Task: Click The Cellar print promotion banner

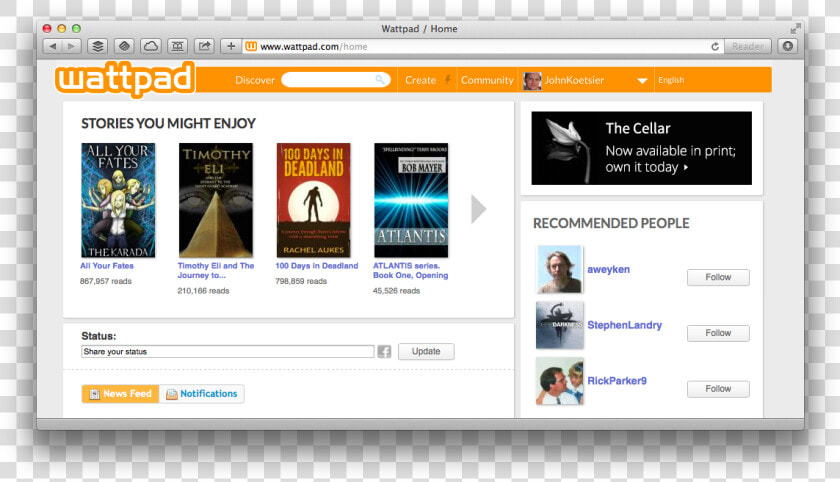Action: 641,148
